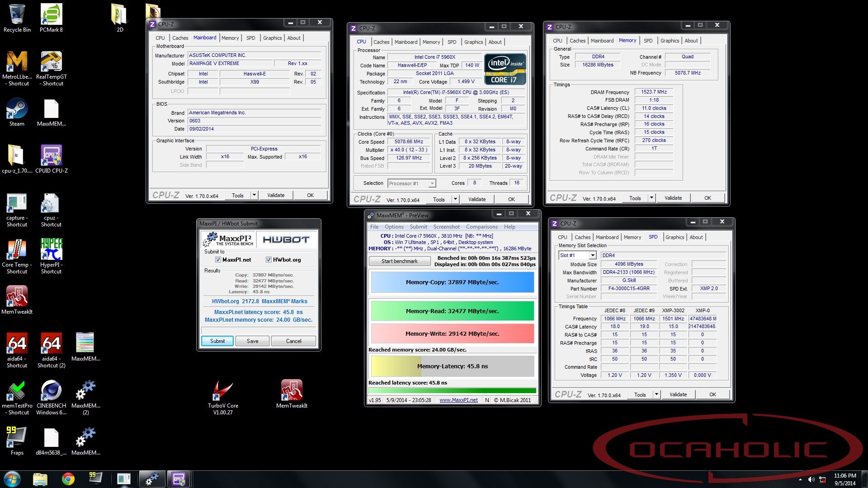
Task: Open the MemTweakIt icon beside TurboV Core
Action: tap(292, 394)
